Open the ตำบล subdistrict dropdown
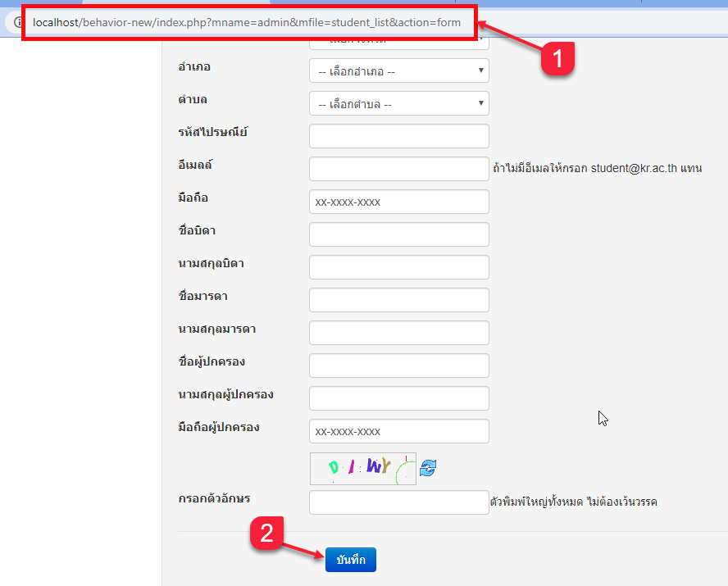Screen dimensions: 728x586 (398, 103)
